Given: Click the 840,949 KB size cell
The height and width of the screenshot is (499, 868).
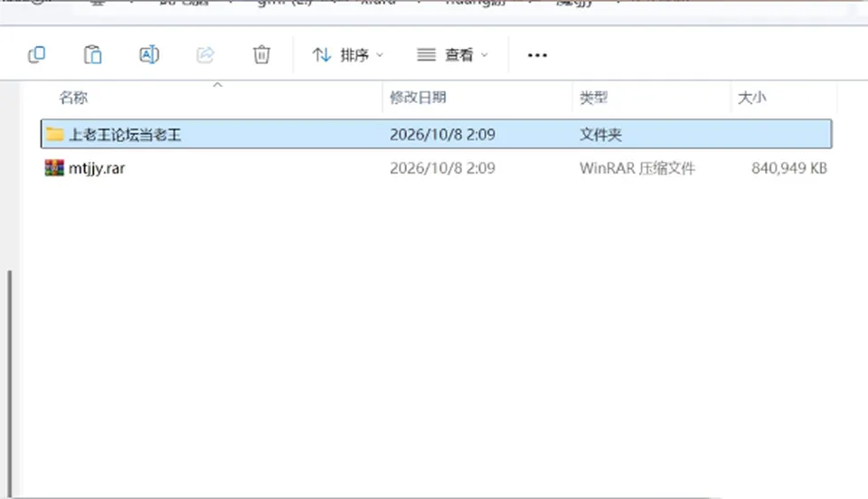Looking at the screenshot, I should coord(788,168).
